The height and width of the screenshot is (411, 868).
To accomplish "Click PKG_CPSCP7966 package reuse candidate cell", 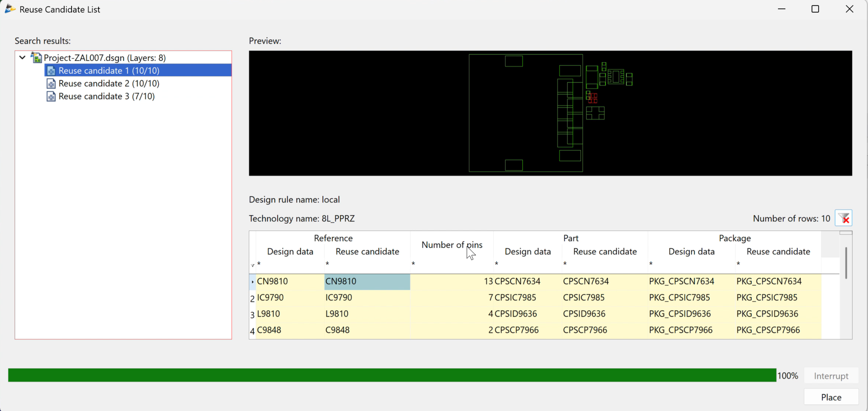I will point(778,330).
